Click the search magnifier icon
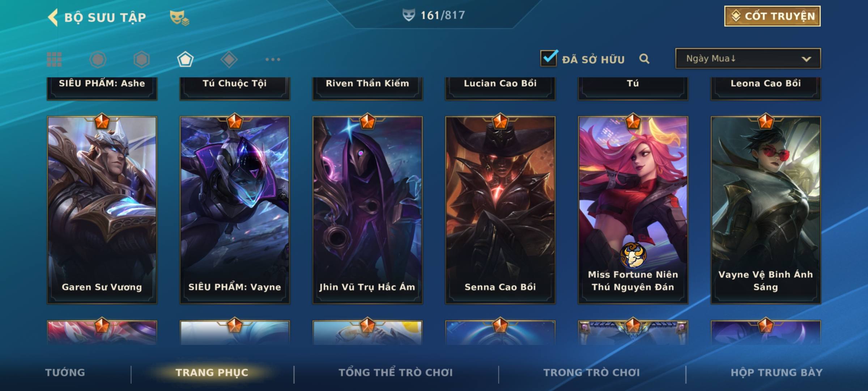Image resolution: width=868 pixels, height=391 pixels. click(644, 59)
